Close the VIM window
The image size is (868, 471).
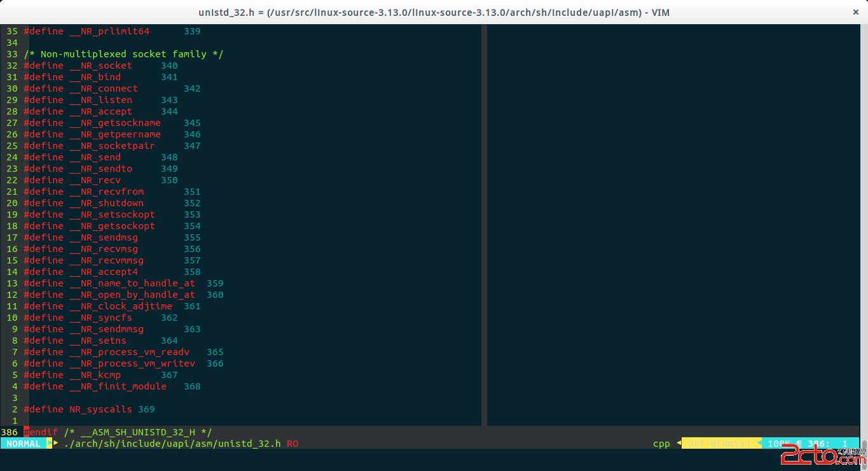(857, 12)
